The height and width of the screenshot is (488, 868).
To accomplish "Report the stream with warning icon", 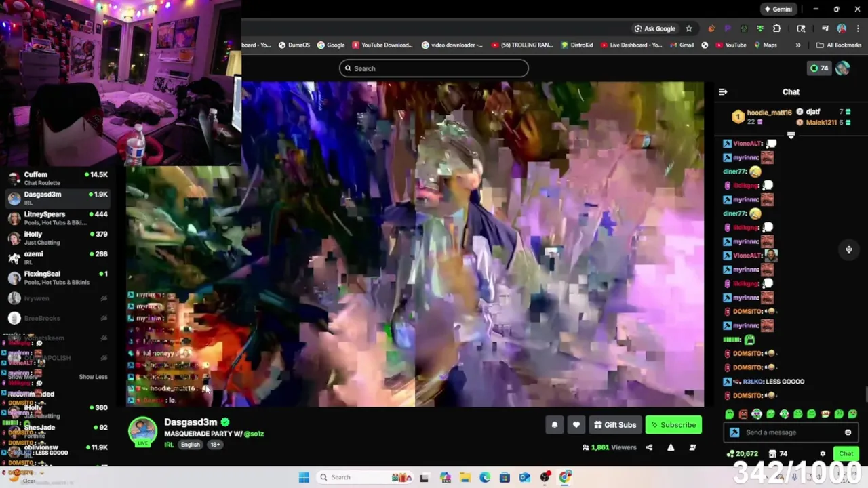I will [x=671, y=447].
